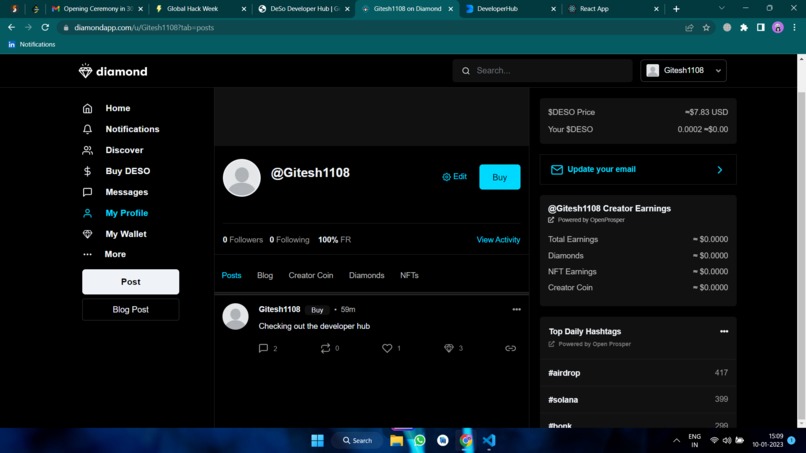The image size is (806, 453).
Task: Open post options three-dot menu
Action: point(516,310)
